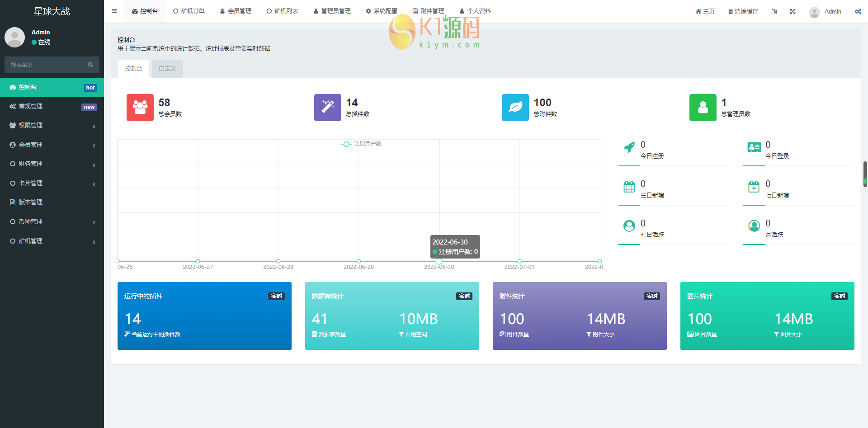
Task: Click the rocket icon for today's registrations
Action: tap(629, 147)
